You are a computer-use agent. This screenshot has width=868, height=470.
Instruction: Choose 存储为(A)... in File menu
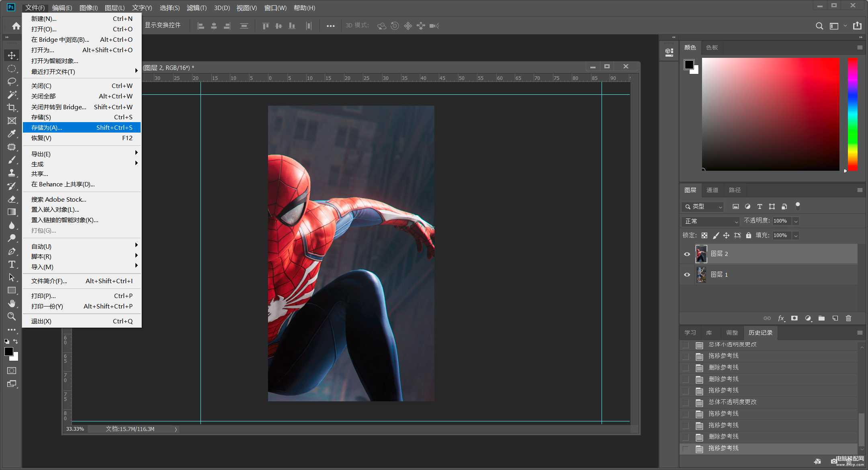(82, 127)
